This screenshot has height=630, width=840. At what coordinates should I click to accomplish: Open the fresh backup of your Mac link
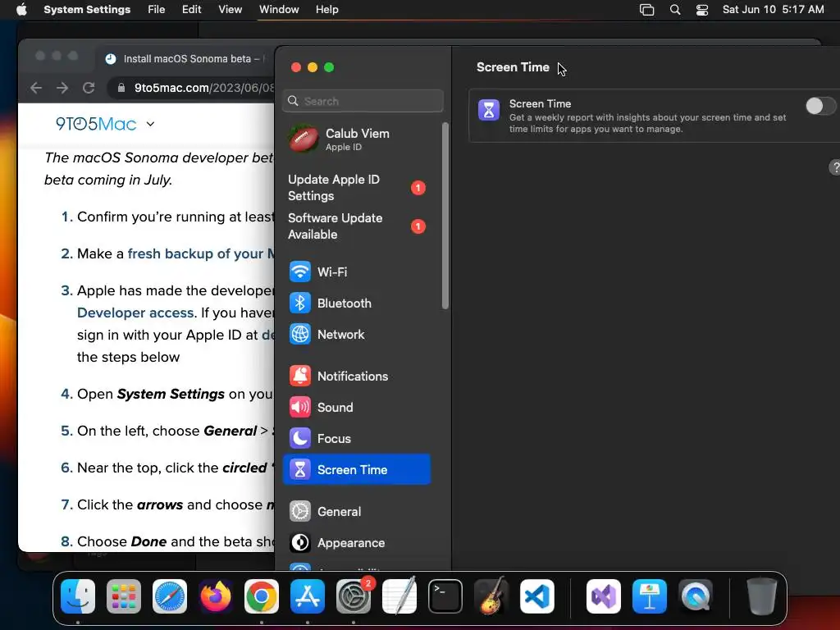coord(201,253)
